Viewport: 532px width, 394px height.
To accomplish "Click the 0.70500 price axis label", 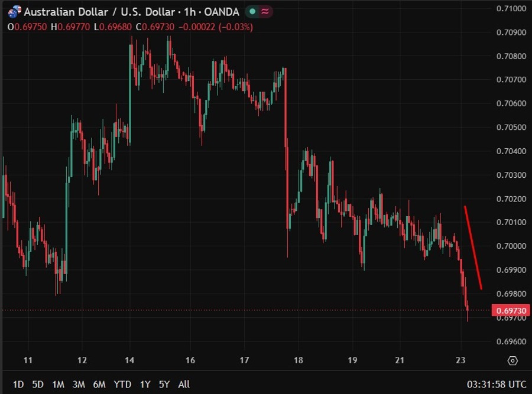I will [x=511, y=127].
